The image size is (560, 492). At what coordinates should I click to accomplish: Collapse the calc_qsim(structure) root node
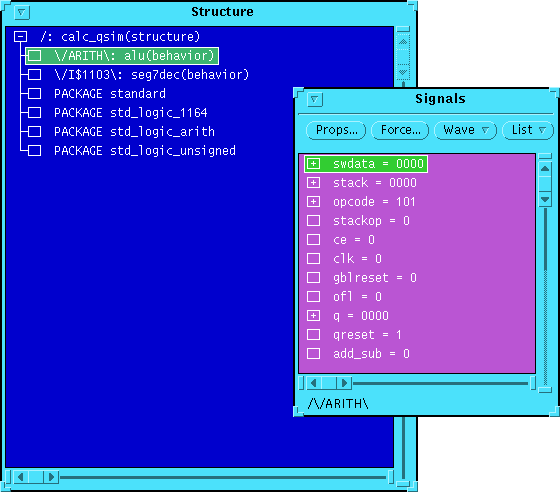point(21,36)
